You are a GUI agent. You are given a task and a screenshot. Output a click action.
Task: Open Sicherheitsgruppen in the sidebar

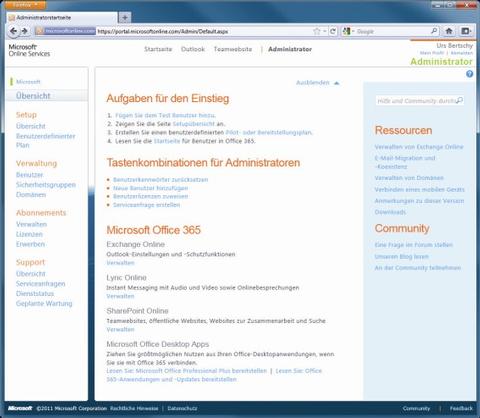coord(46,185)
